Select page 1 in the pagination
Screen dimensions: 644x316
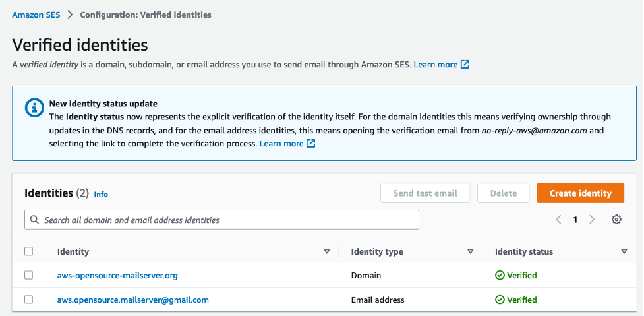point(575,220)
